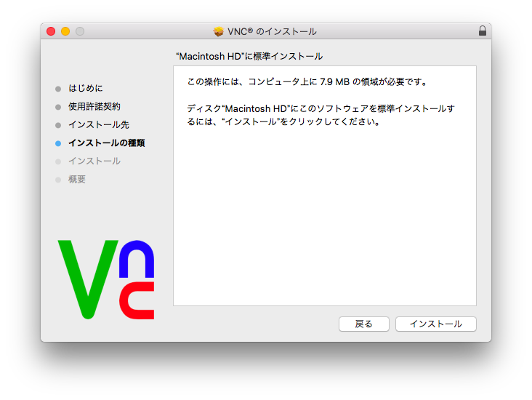Click the VNC logo in sidebar

coord(106,279)
